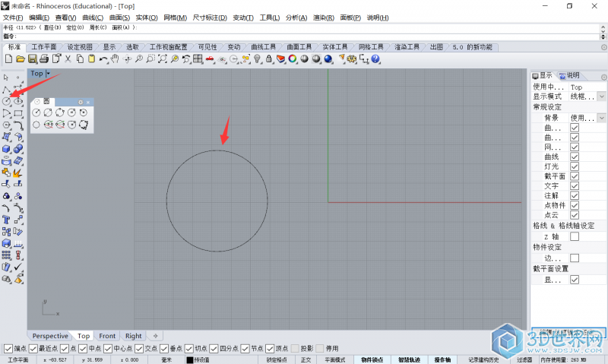
Task: Click the four-viewport layout icon
Action: tap(198, 59)
